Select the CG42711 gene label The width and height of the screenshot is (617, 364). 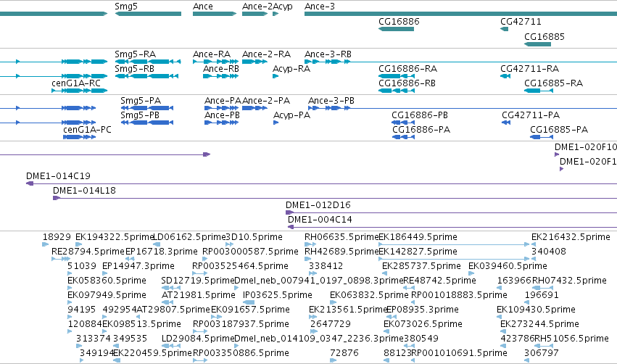pos(521,21)
